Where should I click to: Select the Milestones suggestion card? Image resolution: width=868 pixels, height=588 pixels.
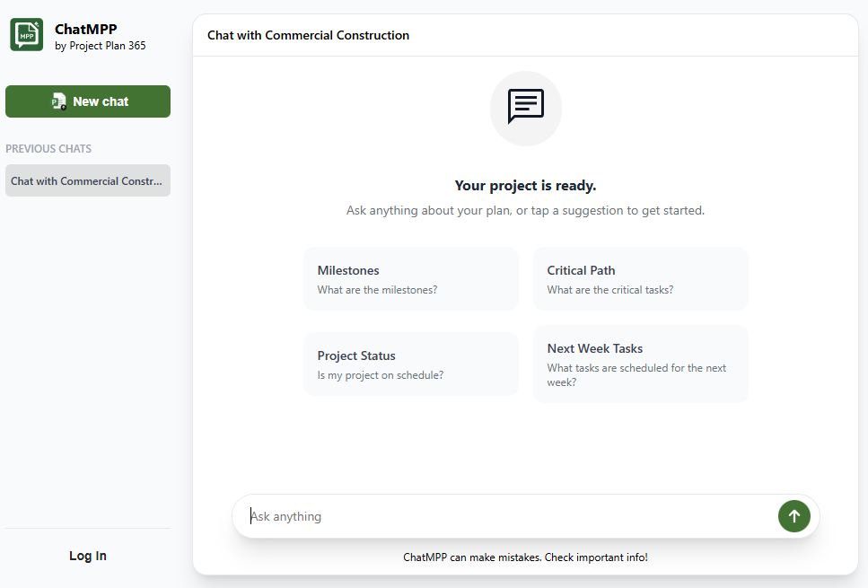(x=410, y=279)
